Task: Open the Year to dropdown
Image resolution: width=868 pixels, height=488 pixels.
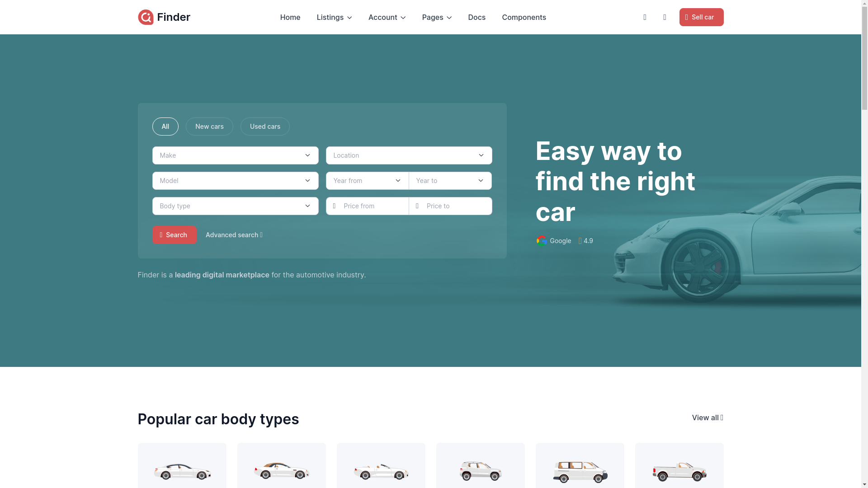Action: 450,181
